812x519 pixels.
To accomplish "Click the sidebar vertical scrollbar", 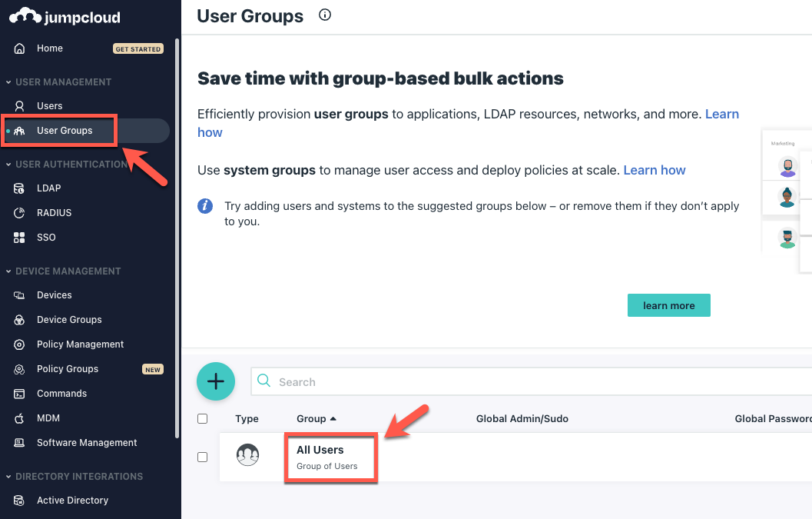I will pos(177,238).
